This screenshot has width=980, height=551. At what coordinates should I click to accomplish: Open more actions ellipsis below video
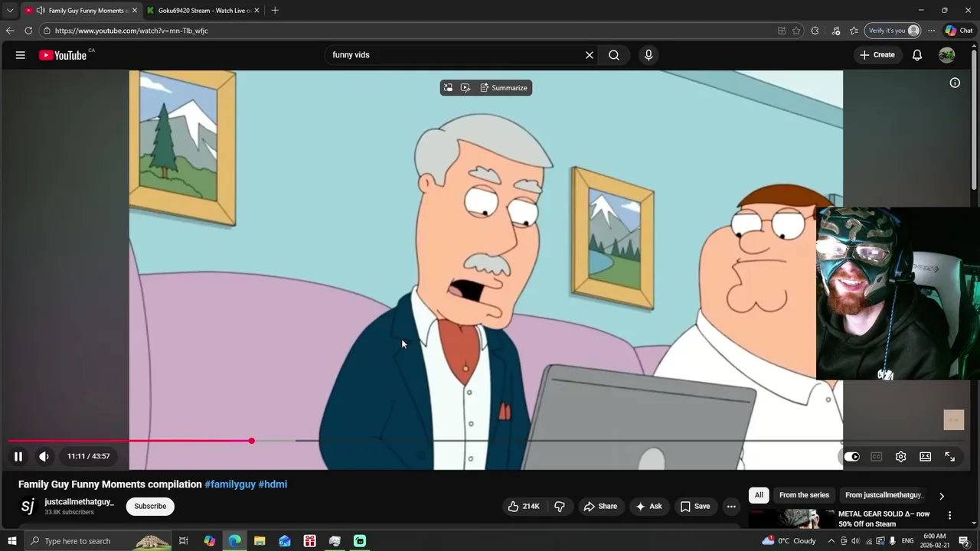731,507
